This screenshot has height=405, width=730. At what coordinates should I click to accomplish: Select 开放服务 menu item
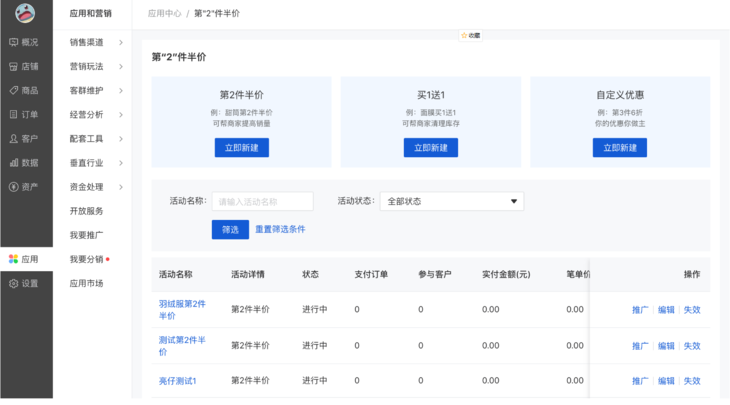[x=86, y=211]
